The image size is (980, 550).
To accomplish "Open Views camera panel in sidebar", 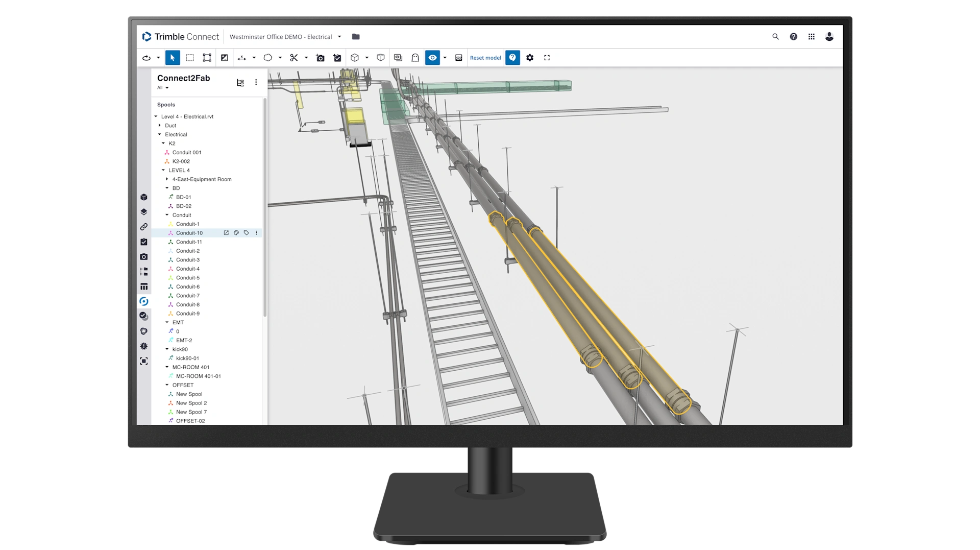I will 144,256.
